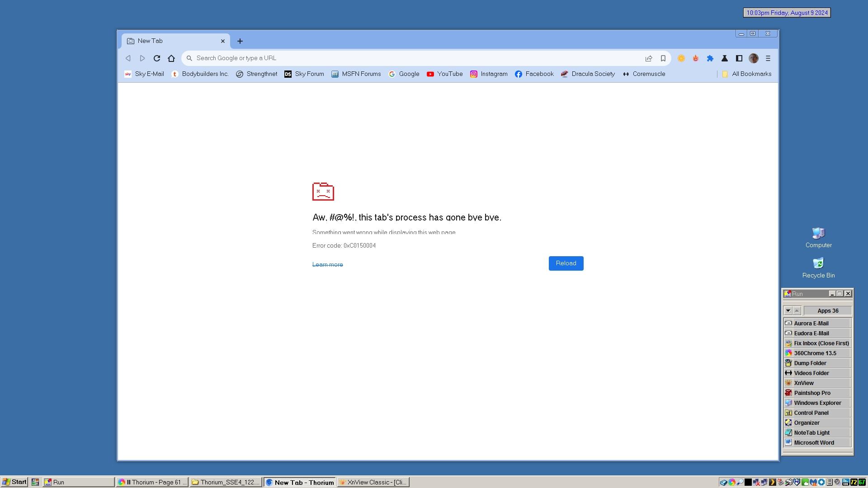Open the Chrome Labs flask icon

coord(725,58)
